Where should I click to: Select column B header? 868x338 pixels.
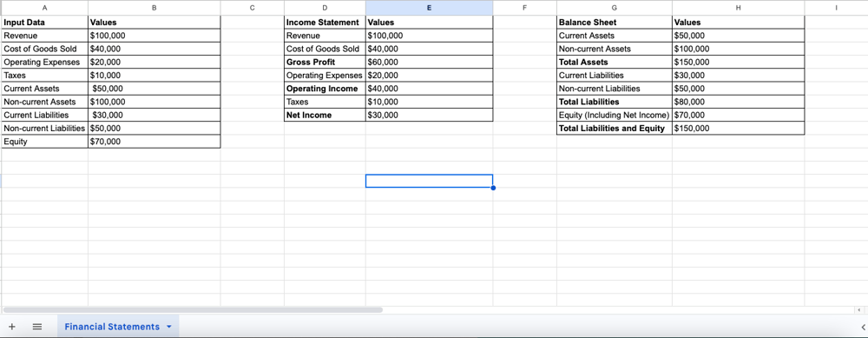(154, 8)
